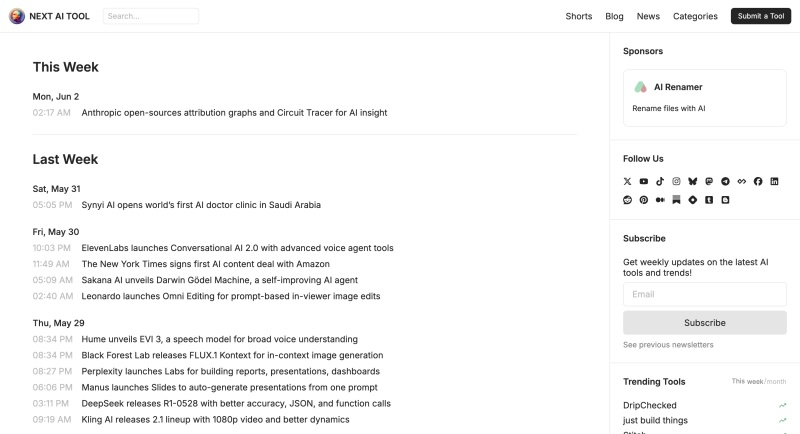Click the Telegram icon
800x434 pixels.
tap(725, 181)
